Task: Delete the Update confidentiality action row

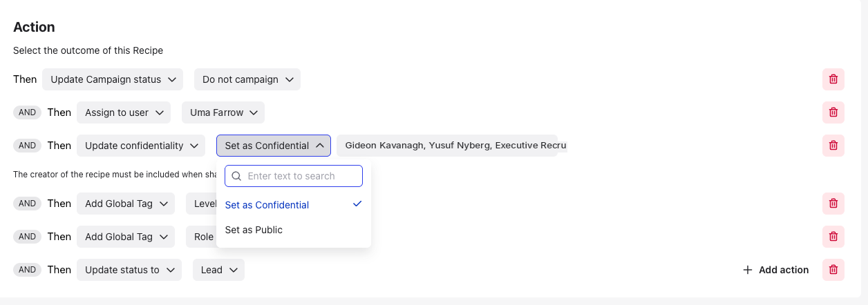Action: (x=833, y=146)
